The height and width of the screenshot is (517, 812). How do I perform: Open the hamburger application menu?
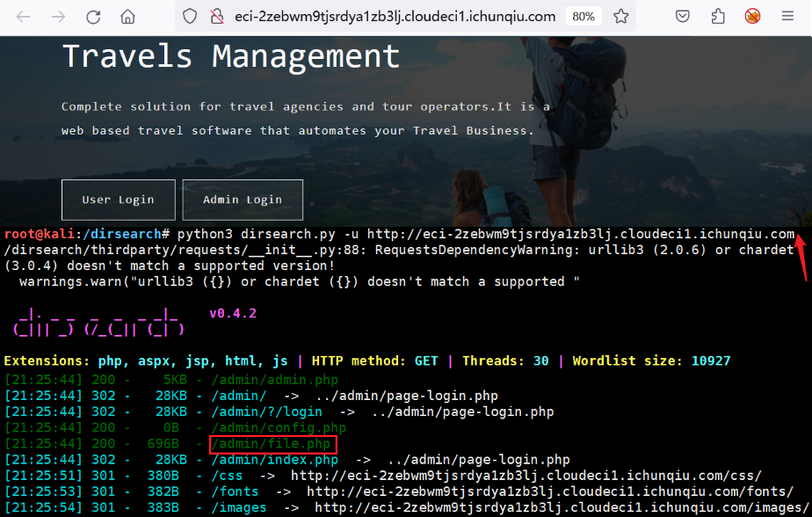tap(787, 17)
